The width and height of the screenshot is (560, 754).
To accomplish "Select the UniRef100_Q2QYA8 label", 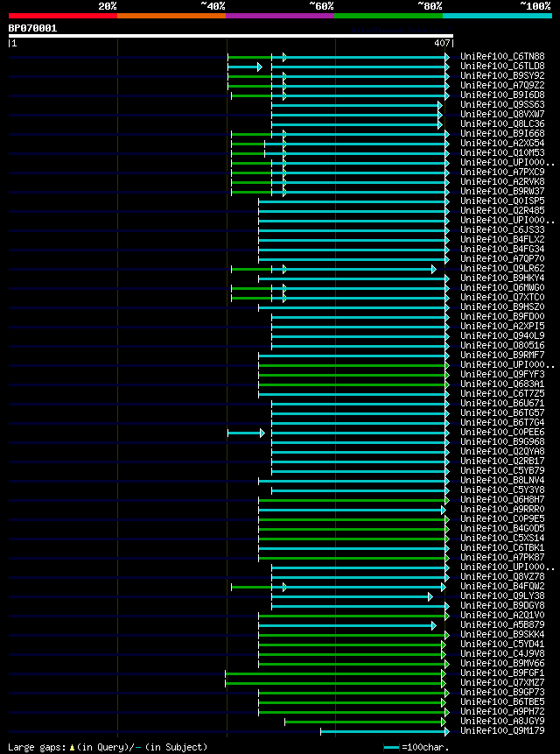I will (502, 451).
